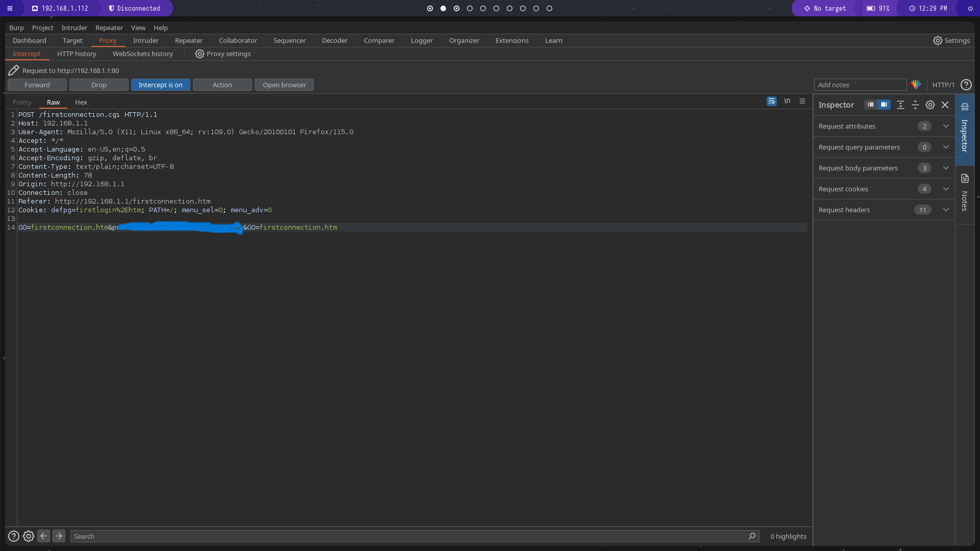Open the View menu
The height and width of the screenshot is (551, 980).
(x=138, y=28)
